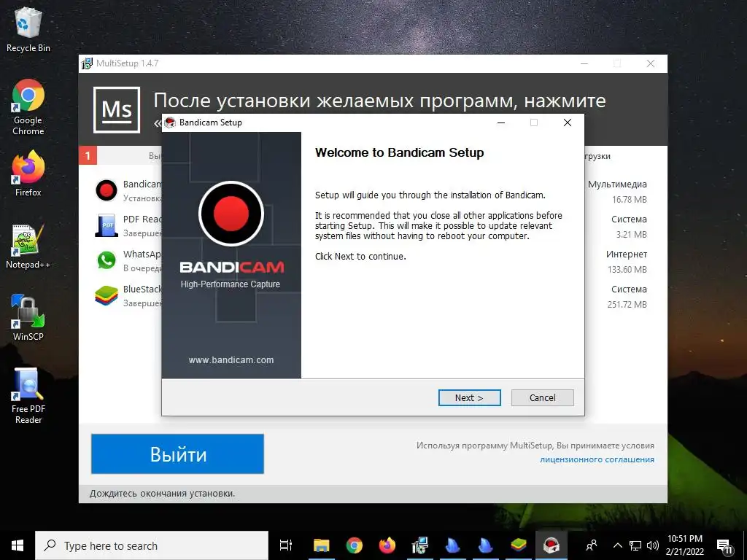Screen dimensions: 747x560
Task: Open the notification center icon
Action: click(724, 546)
